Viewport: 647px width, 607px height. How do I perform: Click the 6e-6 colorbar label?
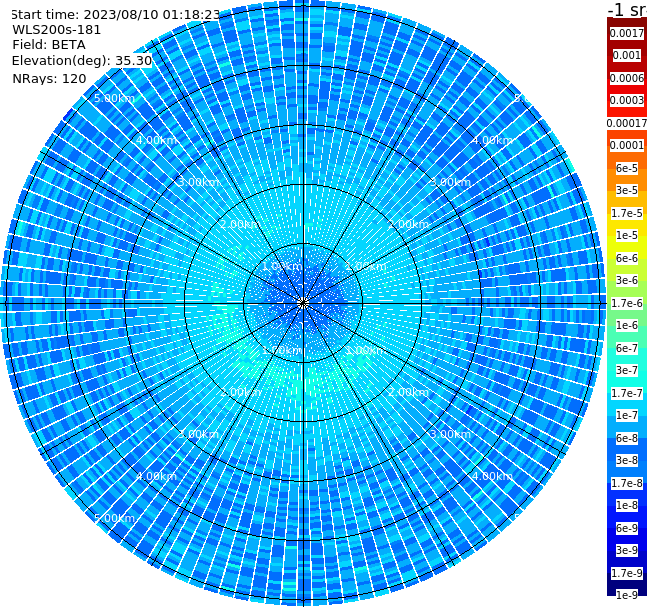[627, 258]
